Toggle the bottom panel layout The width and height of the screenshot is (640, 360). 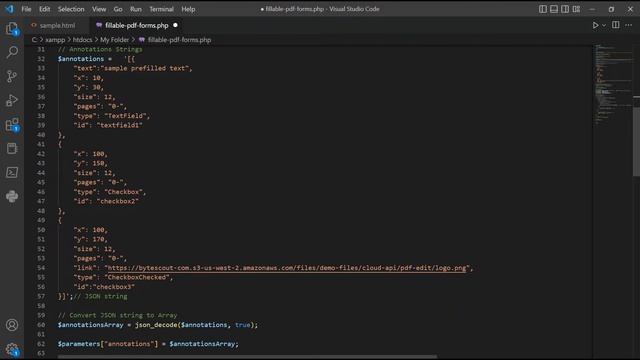point(554,9)
